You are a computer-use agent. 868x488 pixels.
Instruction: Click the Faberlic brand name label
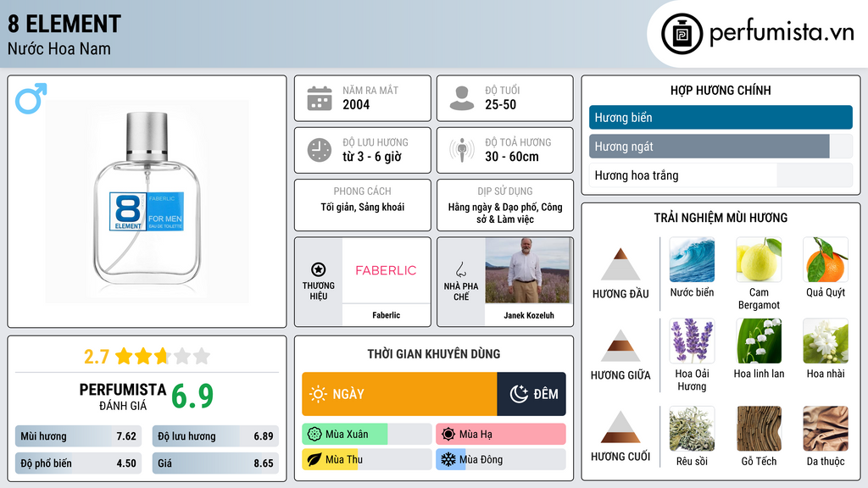[386, 315]
